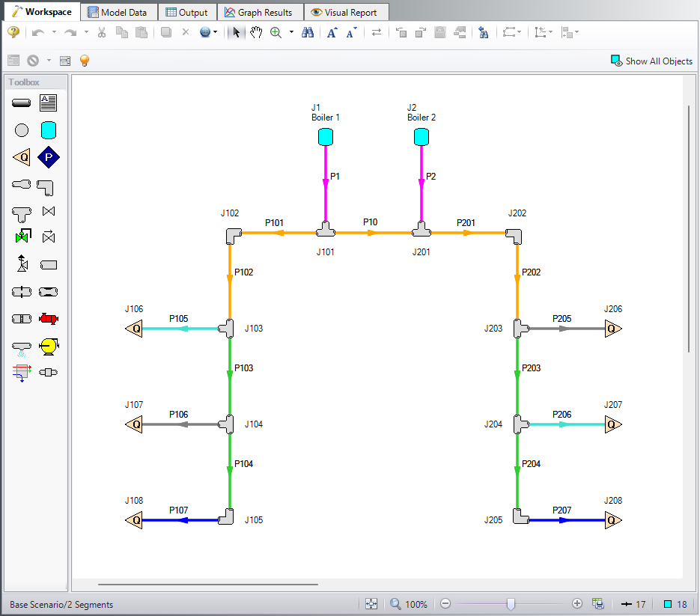Image resolution: width=700 pixels, height=616 pixels.
Task: Switch to the Model Data tab
Action: (118, 11)
